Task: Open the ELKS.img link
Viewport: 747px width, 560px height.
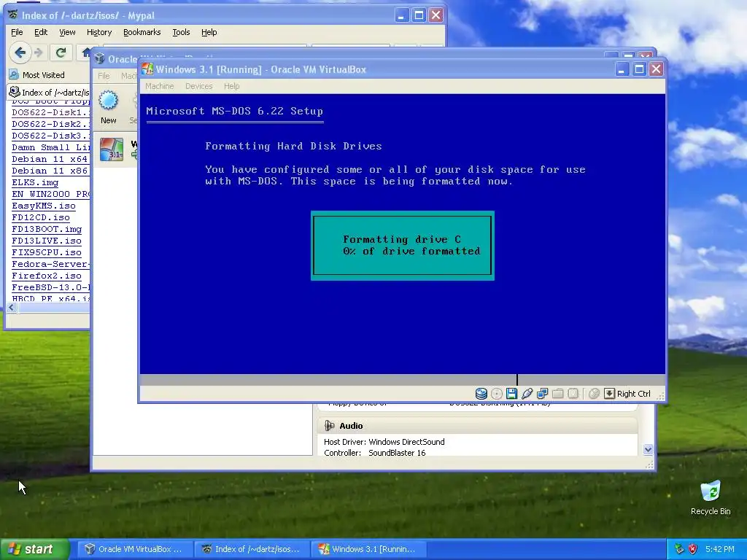Action: 35,182
